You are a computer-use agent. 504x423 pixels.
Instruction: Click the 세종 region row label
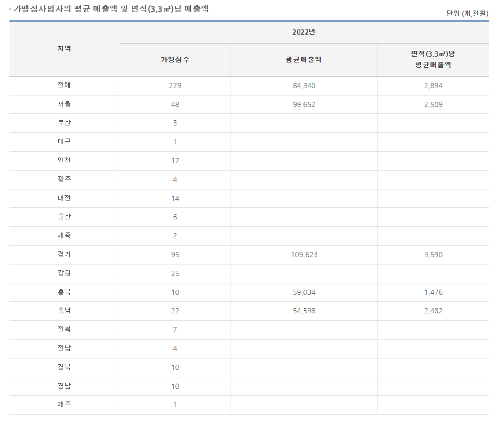[x=64, y=236]
